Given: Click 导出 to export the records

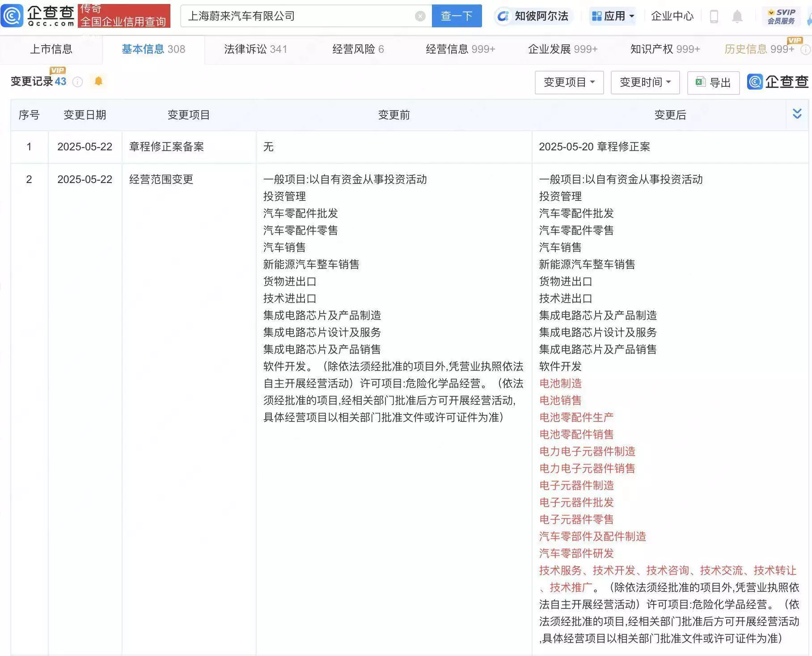Looking at the screenshot, I should [x=713, y=83].
